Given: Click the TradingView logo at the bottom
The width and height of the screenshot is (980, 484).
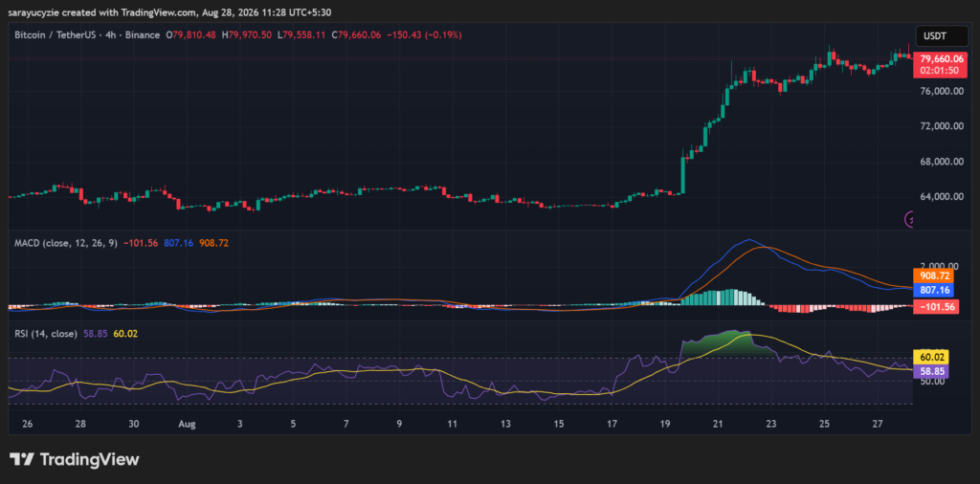Looking at the screenshot, I should (75, 460).
